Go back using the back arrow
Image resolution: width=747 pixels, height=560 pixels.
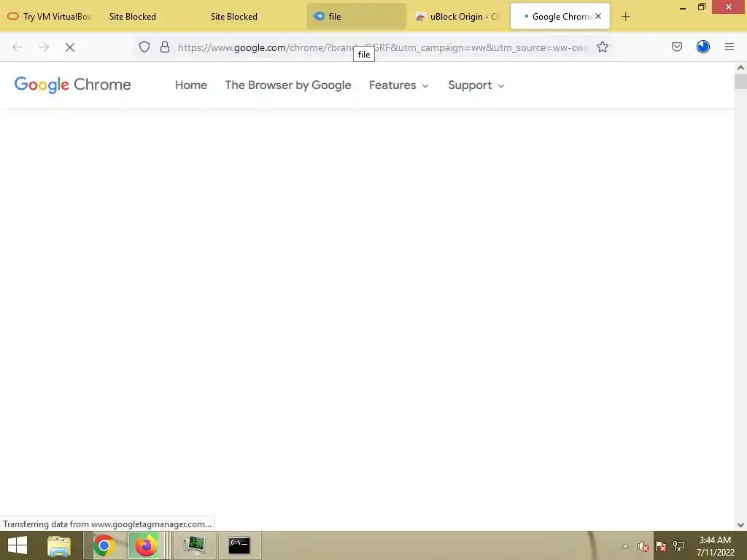[18, 47]
